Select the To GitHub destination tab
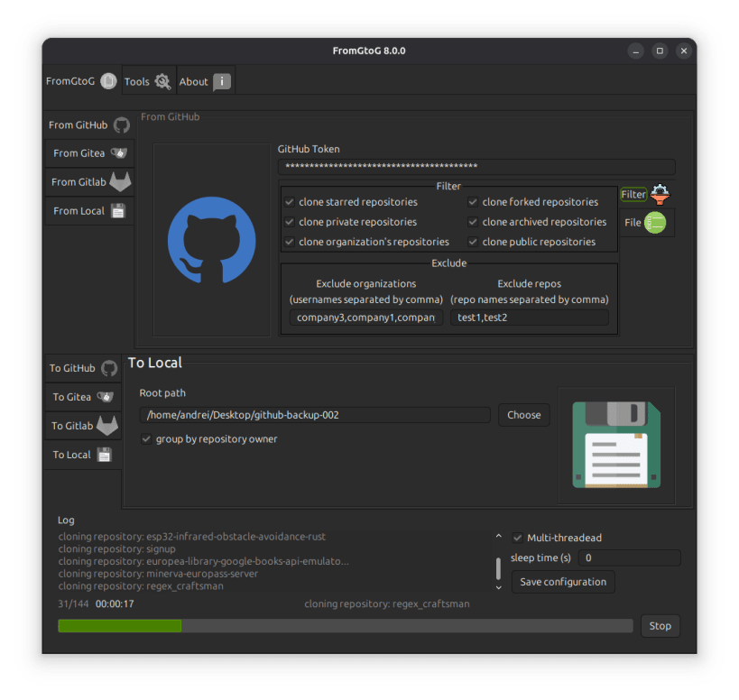This screenshot has width=739, height=700. pos(83,368)
